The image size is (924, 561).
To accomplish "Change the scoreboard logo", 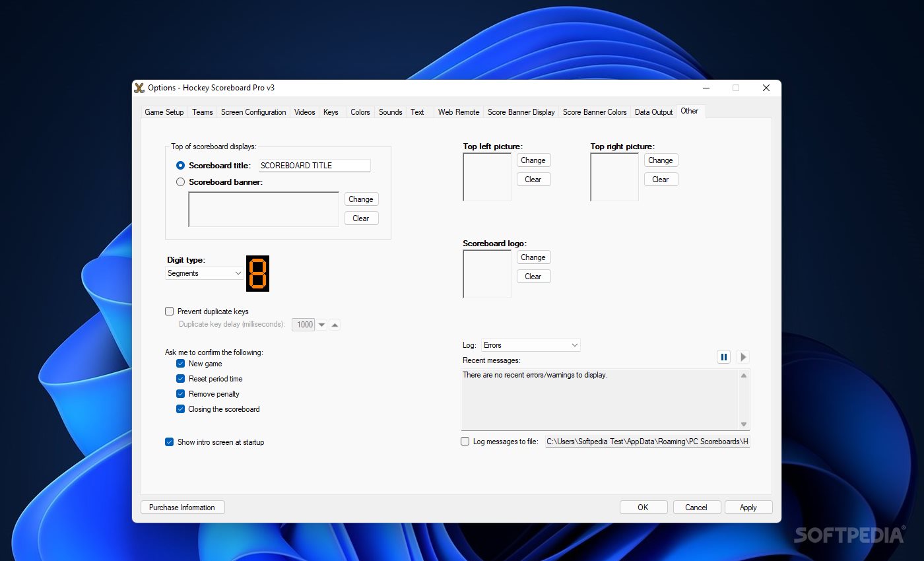I will click(x=533, y=257).
